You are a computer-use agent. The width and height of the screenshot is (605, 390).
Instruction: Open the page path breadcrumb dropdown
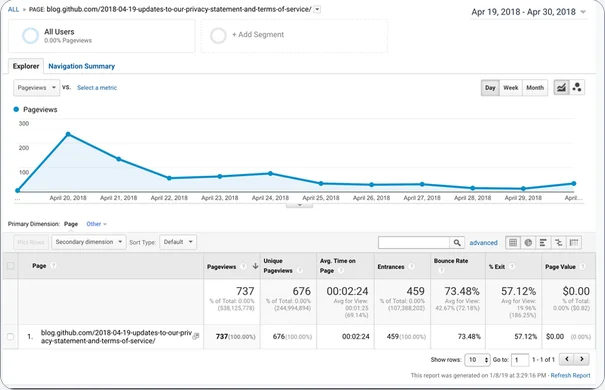pos(317,9)
